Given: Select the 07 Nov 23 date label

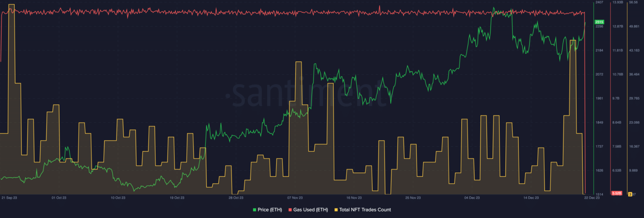Looking at the screenshot, I should 295,197.
